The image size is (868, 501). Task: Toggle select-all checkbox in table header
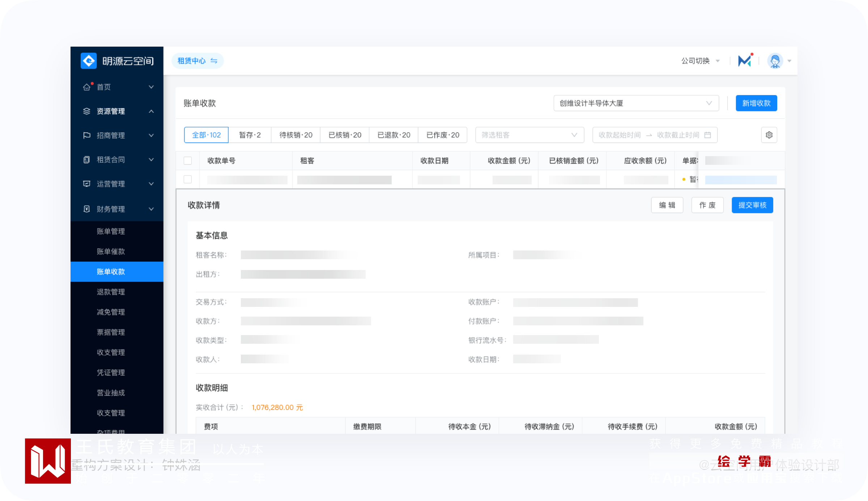(x=188, y=161)
